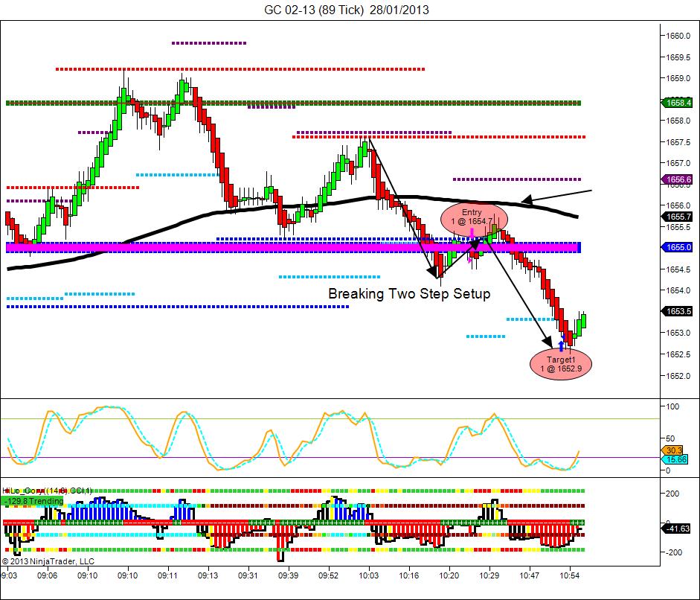Click the 09:52 time axis label
The height and width of the screenshot is (600, 700).
328,575
